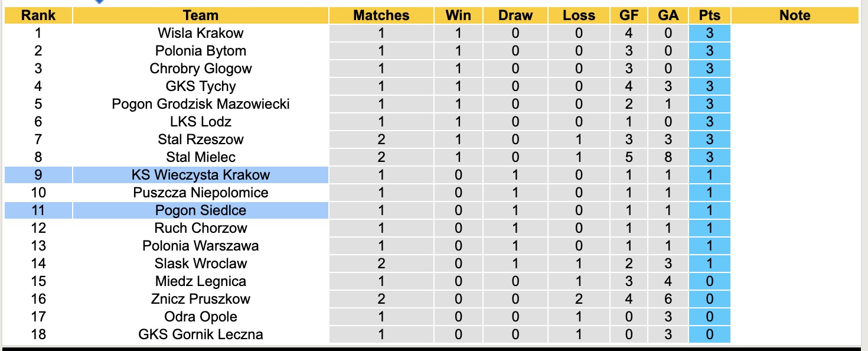
Task: Click the Rank column header
Action: pyautogui.click(x=38, y=15)
